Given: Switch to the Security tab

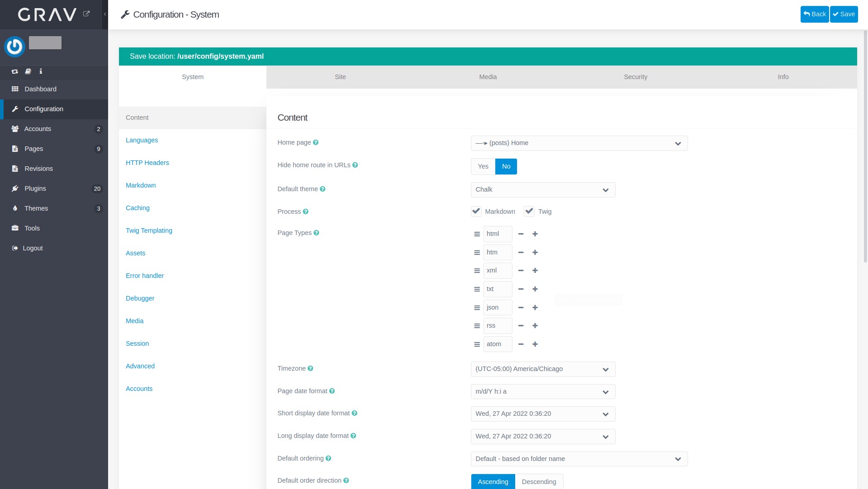Looking at the screenshot, I should click(636, 77).
